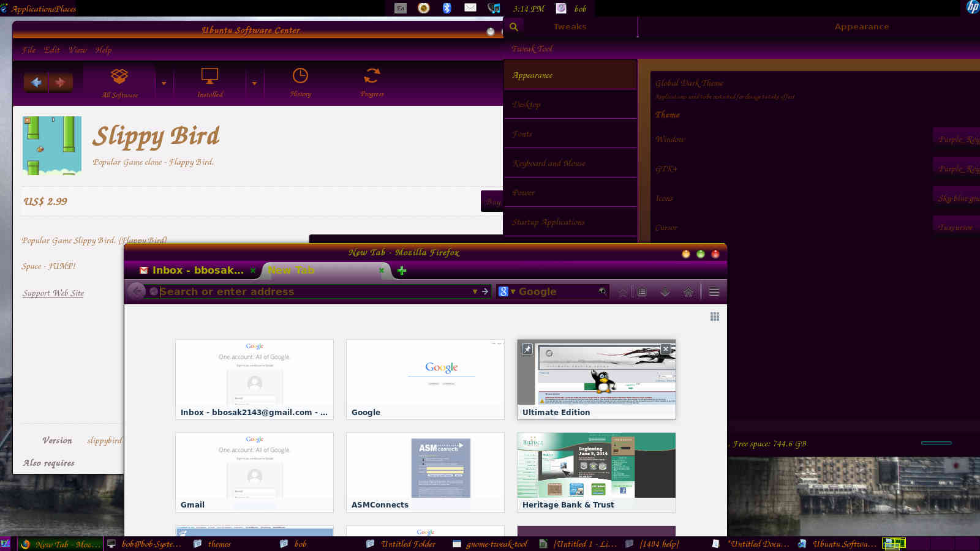Open All Software section
Image resolution: width=980 pixels, height=551 pixels.
coord(119,83)
